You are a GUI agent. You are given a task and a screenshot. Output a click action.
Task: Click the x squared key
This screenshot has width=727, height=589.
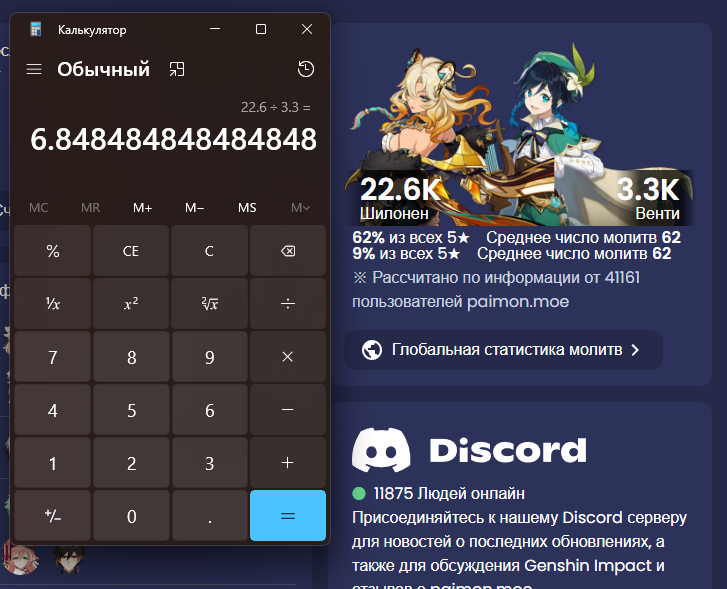(131, 304)
